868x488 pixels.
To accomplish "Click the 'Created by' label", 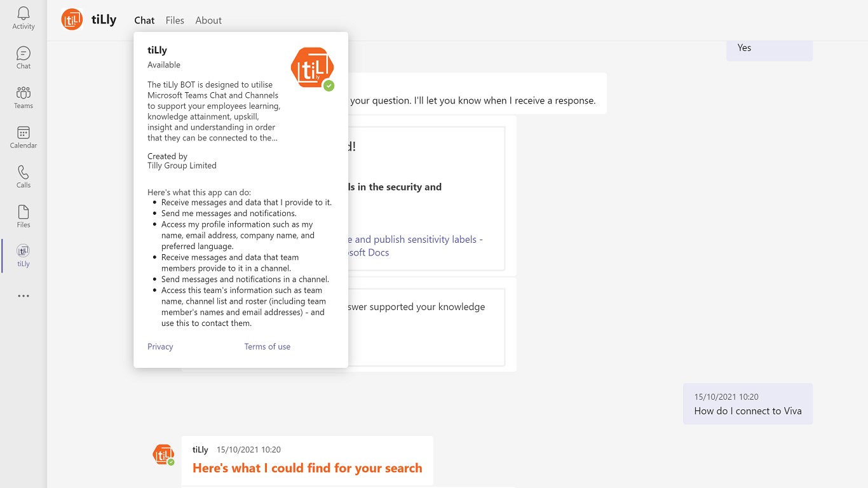I will [x=167, y=156].
